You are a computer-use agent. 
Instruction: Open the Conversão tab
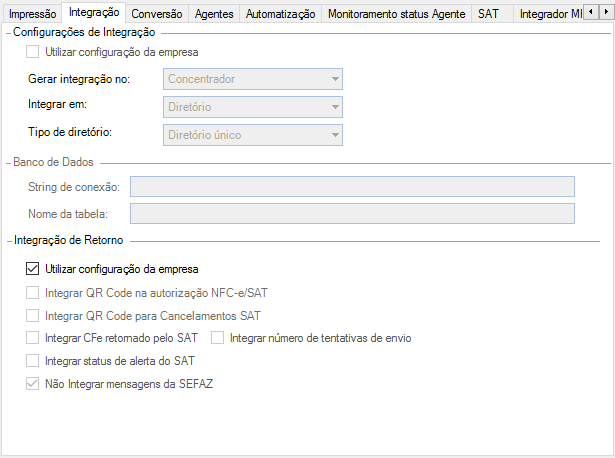pyautogui.click(x=156, y=14)
